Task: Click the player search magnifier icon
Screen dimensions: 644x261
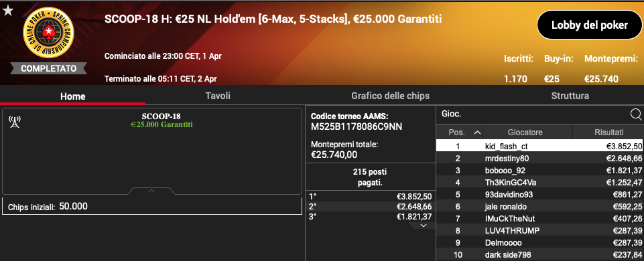Action: (x=635, y=114)
